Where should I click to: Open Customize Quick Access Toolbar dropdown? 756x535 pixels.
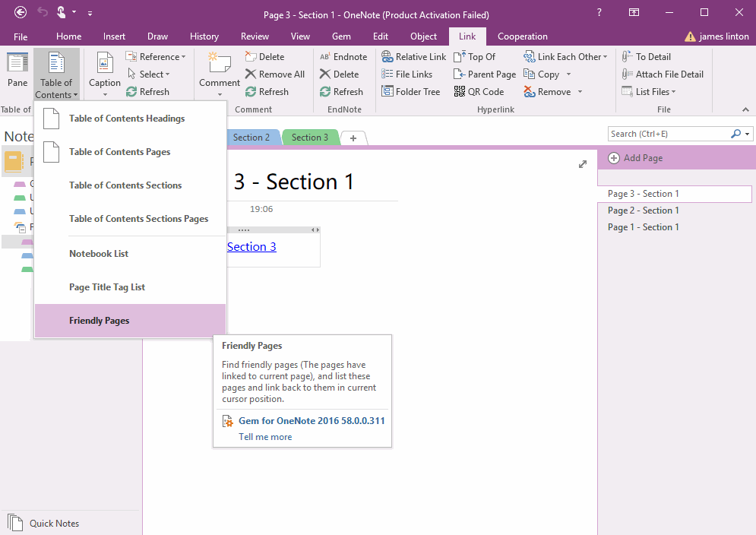90,13
